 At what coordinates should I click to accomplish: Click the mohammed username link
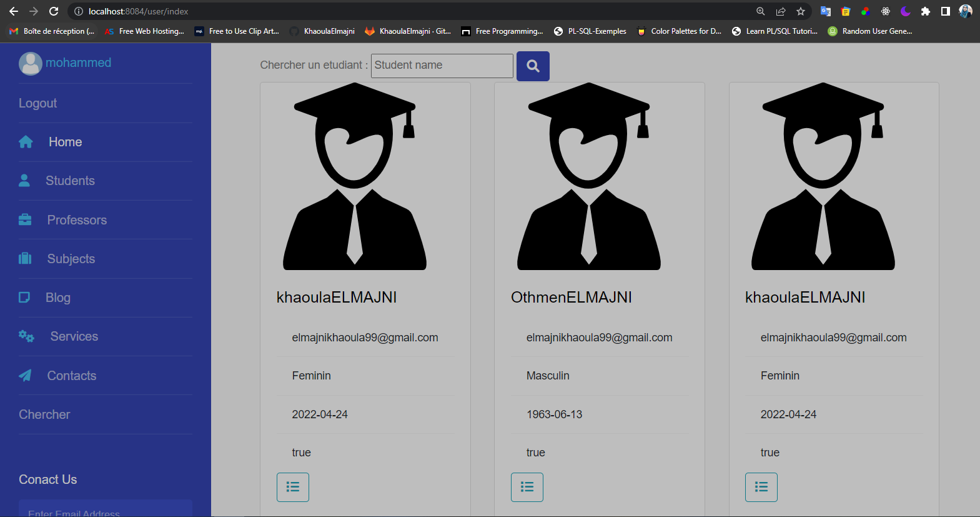[78, 63]
